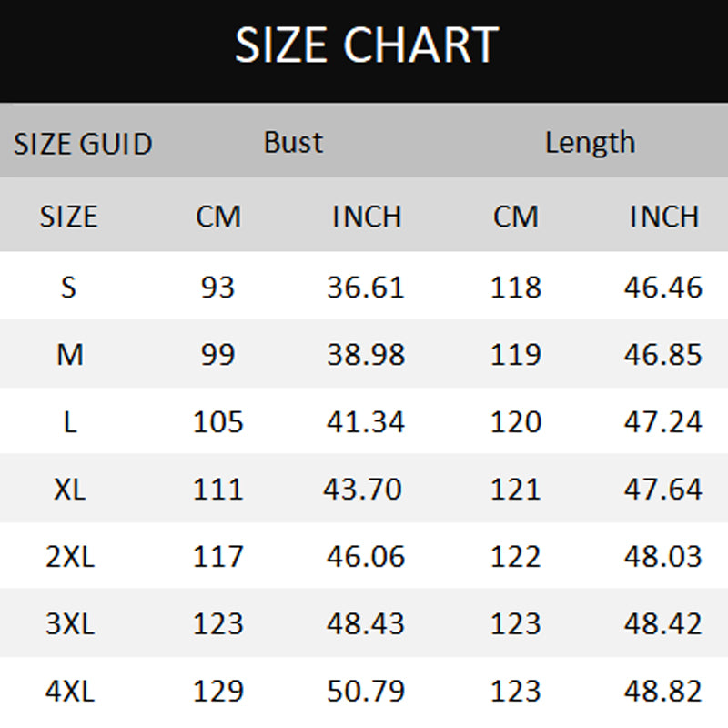Select the XL row label
Image resolution: width=728 pixels, height=728 pixels.
coord(70,489)
